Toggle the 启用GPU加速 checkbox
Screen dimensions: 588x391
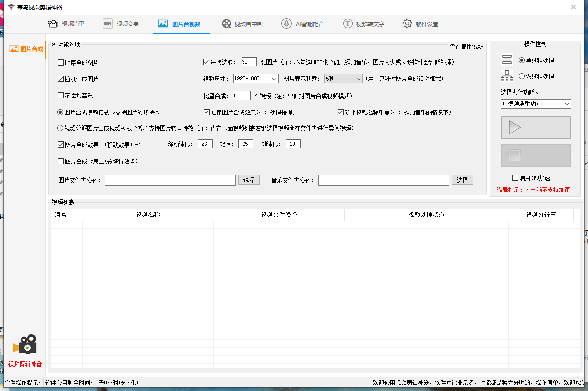coord(515,178)
